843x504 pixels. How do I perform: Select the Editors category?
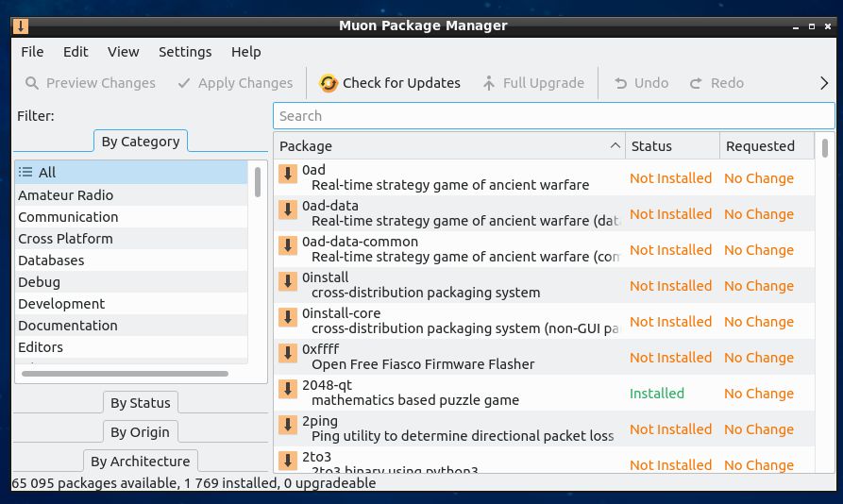click(x=131, y=347)
